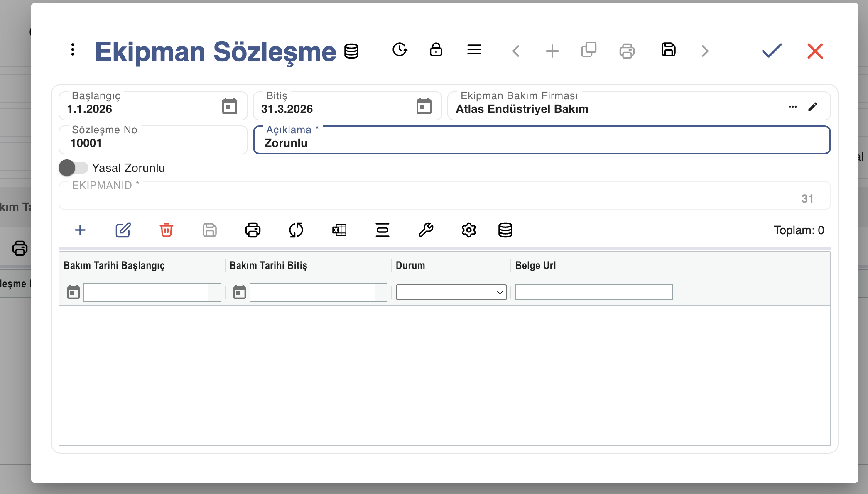Click the gear settings icon in grid toolbar

click(468, 230)
